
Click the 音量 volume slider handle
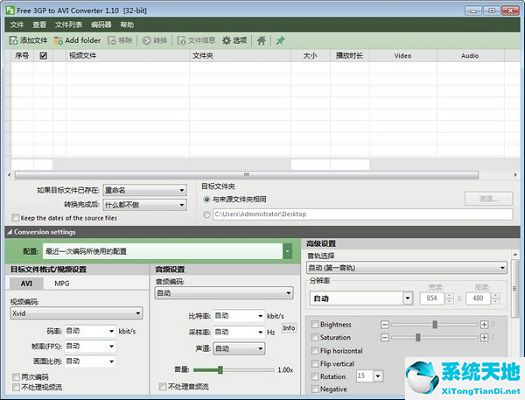coord(220,370)
